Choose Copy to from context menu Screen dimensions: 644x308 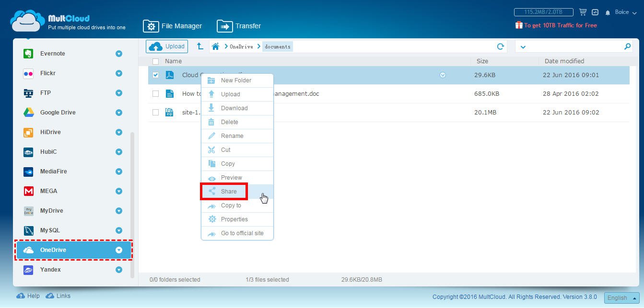(x=237, y=205)
